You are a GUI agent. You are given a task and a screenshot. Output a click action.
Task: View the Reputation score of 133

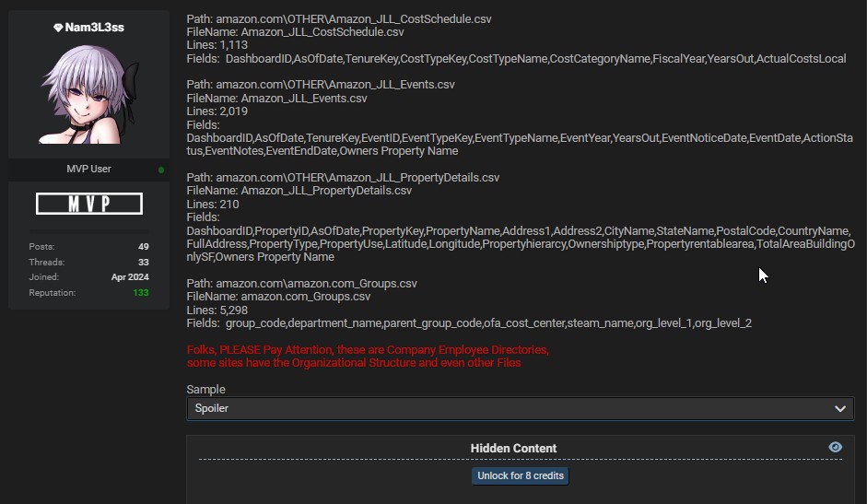140,293
